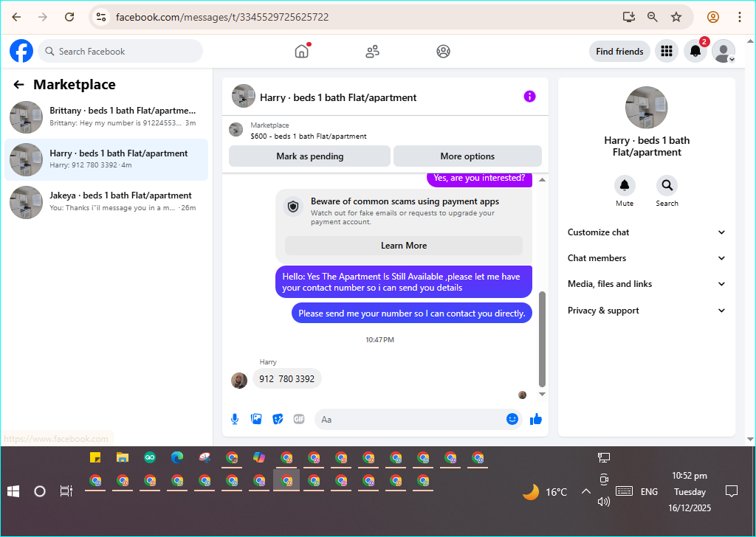Click message bubble "912 780 3392"
Viewport: 756px width, 537px height.
tap(287, 379)
